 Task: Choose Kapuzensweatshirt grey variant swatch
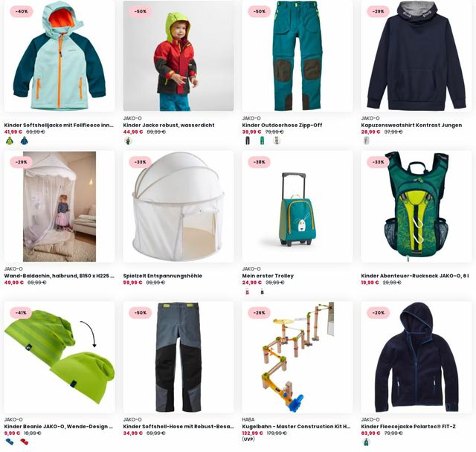367,141
